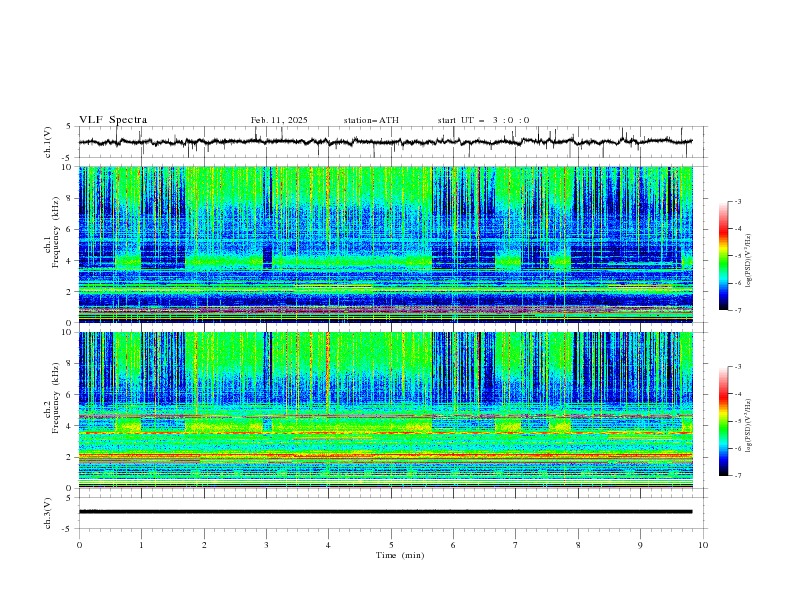
Task: Click the time axis tick label "5"
Action: [391, 545]
